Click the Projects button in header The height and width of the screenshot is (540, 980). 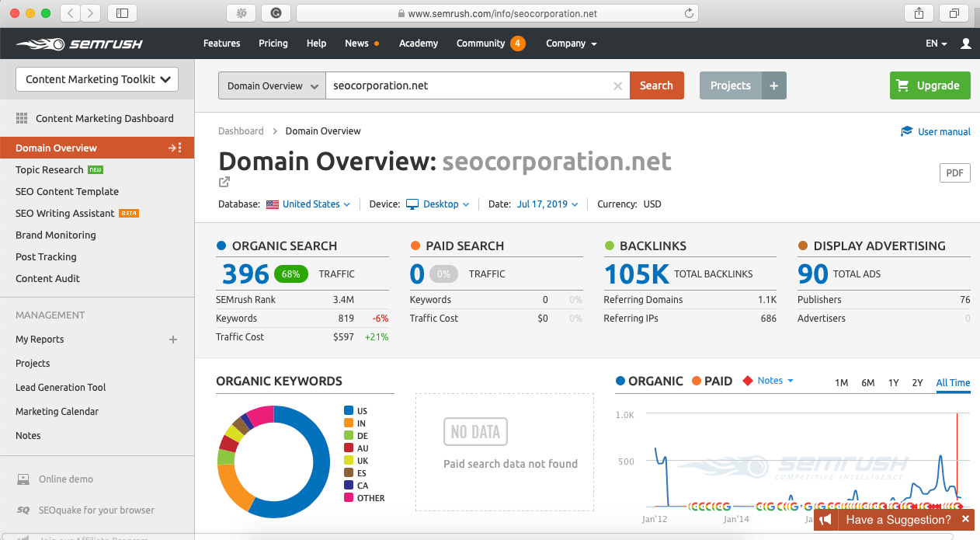pos(730,85)
